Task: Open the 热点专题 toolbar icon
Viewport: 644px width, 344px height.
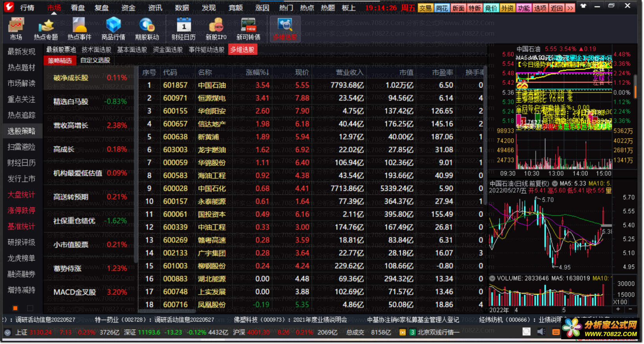Action: [46, 29]
